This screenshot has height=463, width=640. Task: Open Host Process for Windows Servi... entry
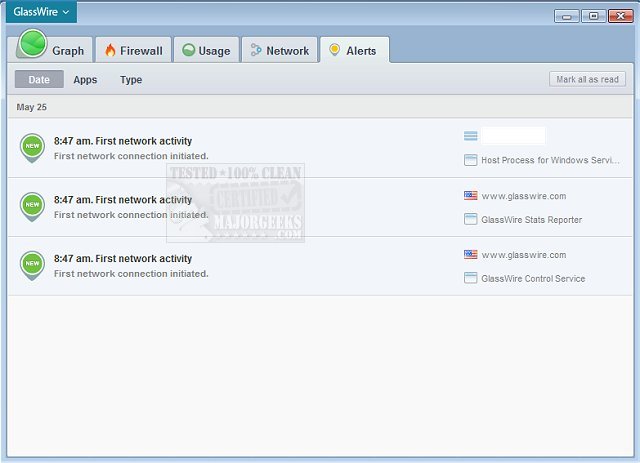point(550,160)
